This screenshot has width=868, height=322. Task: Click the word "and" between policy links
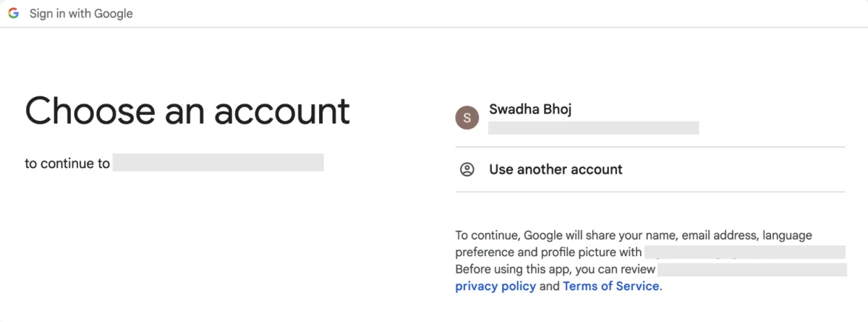(x=550, y=286)
